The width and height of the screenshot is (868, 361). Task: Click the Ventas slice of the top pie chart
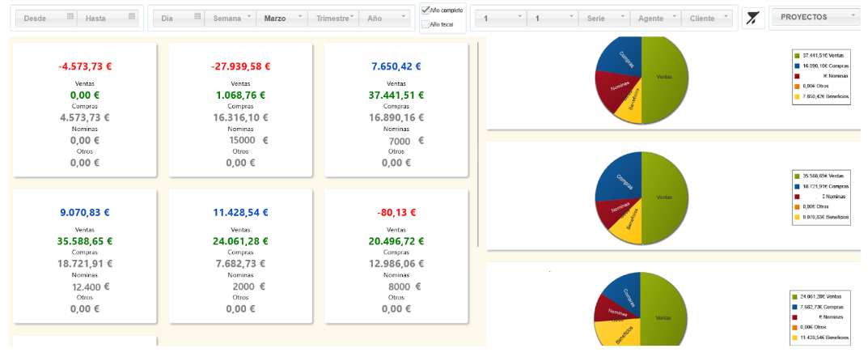(665, 79)
